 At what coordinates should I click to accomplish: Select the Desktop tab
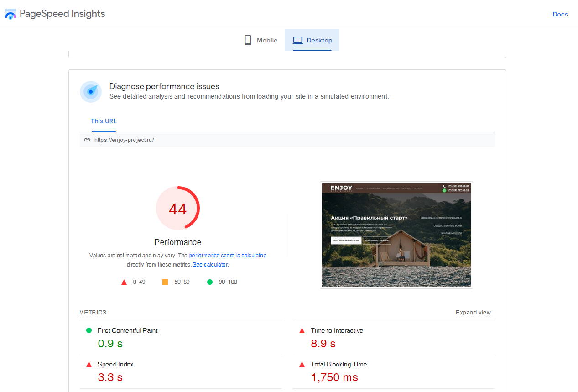click(312, 40)
